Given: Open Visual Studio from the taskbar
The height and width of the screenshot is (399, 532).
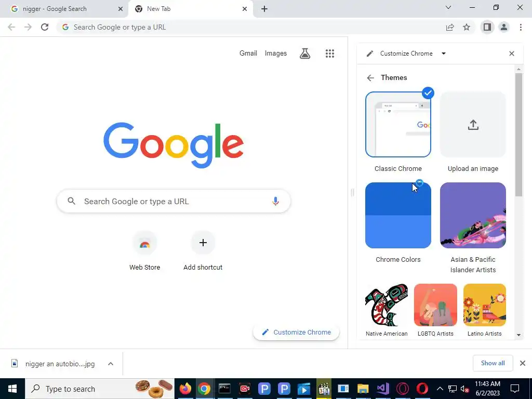Looking at the screenshot, I should pyautogui.click(x=383, y=389).
